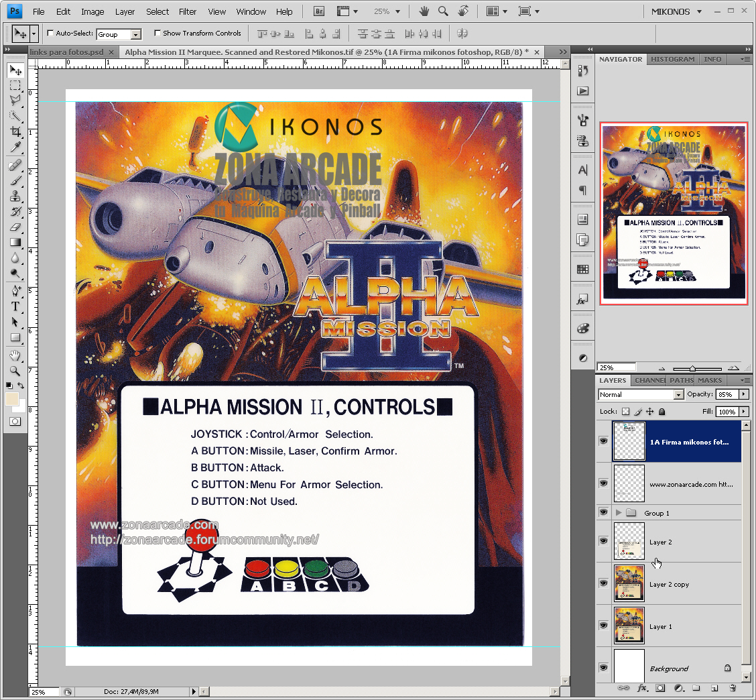Click the Add layer style fx button
Image resolution: width=756 pixels, height=700 pixels.
pyautogui.click(x=643, y=687)
